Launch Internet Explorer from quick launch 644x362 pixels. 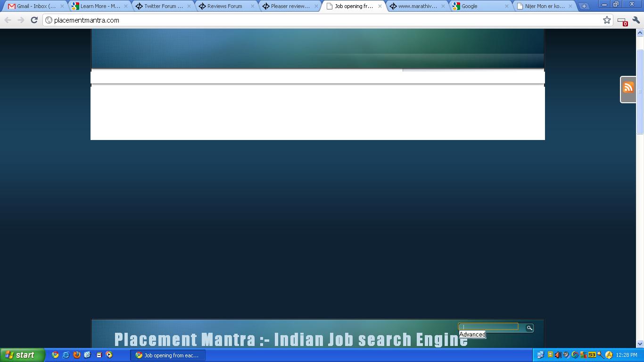pyautogui.click(x=66, y=355)
